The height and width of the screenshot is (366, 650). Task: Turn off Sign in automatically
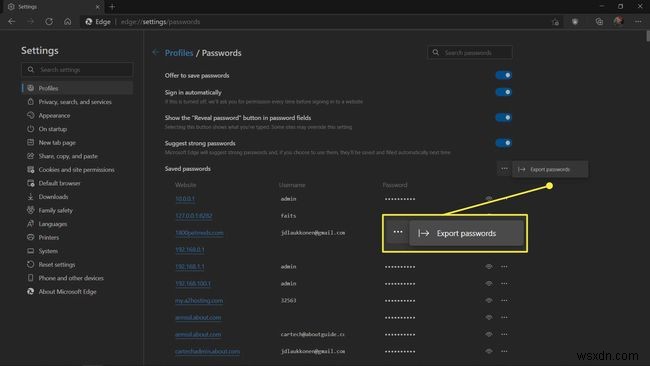click(x=504, y=92)
